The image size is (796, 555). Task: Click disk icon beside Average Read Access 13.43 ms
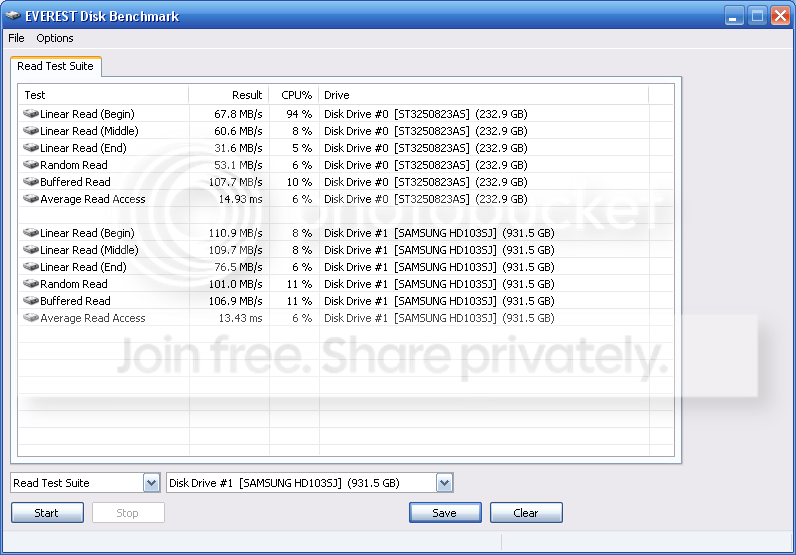click(x=31, y=317)
